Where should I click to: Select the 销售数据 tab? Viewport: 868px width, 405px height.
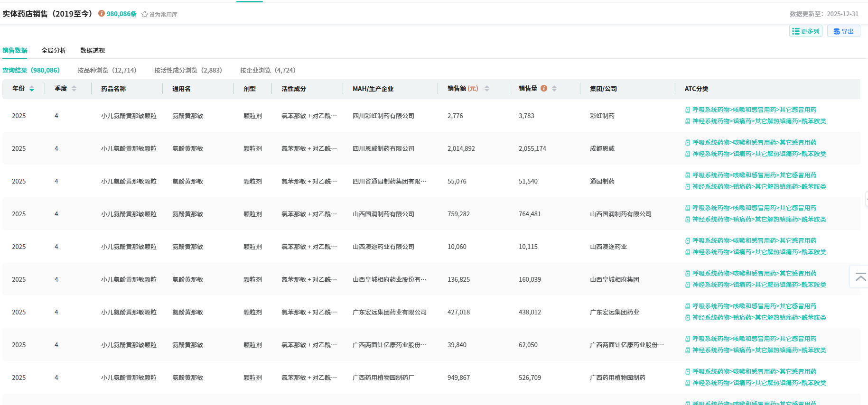(x=15, y=50)
